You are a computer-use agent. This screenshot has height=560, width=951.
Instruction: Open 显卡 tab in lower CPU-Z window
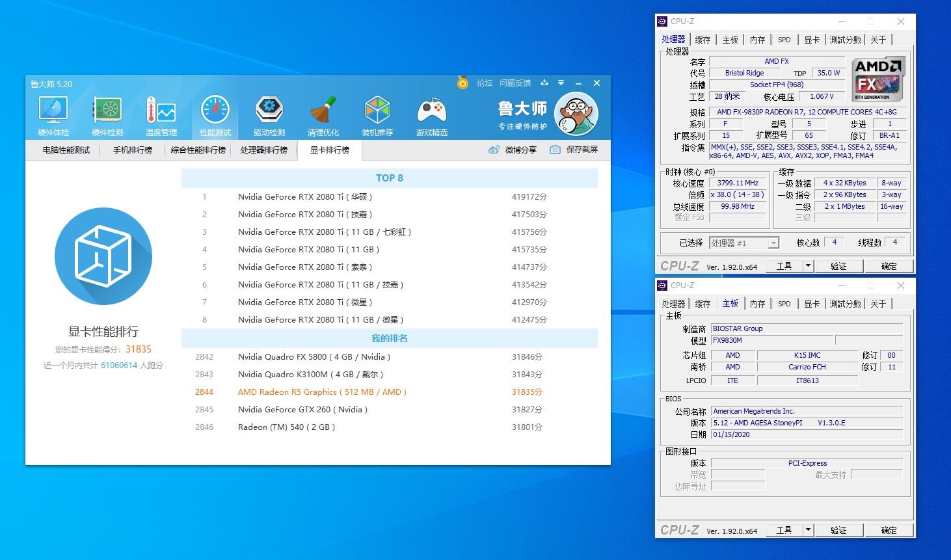click(812, 304)
